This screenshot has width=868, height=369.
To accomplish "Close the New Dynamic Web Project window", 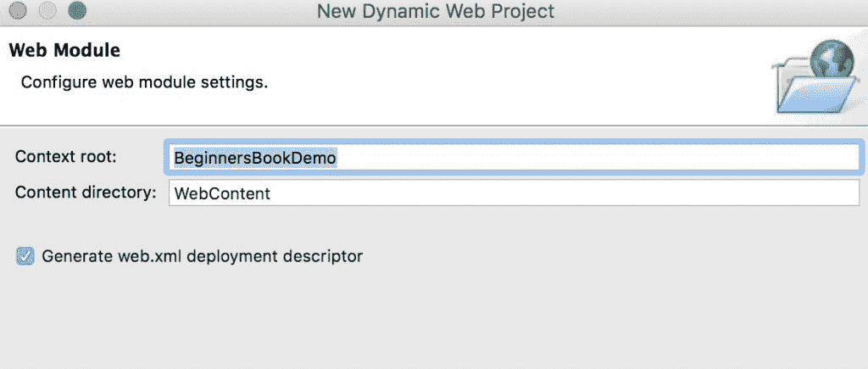I will (17, 12).
